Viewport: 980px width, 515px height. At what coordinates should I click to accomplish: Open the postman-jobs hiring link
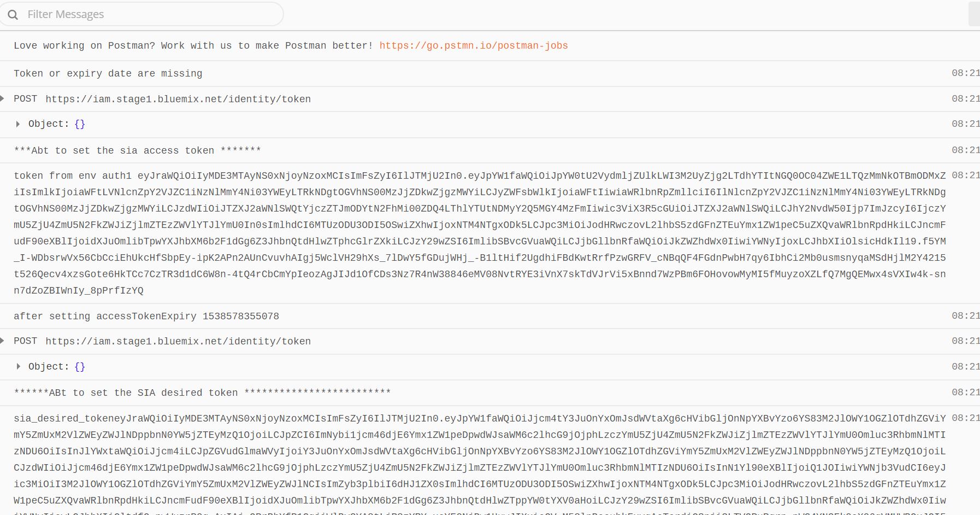473,46
